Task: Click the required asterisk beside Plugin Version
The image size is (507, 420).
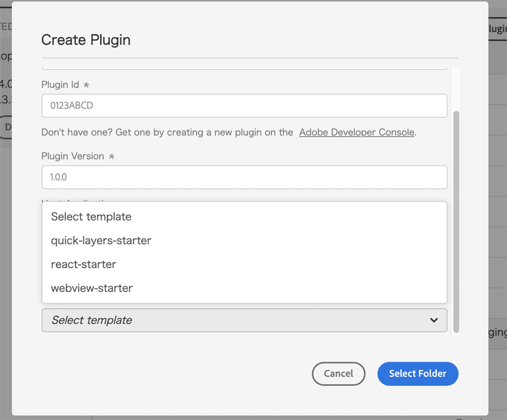Action: [112, 156]
